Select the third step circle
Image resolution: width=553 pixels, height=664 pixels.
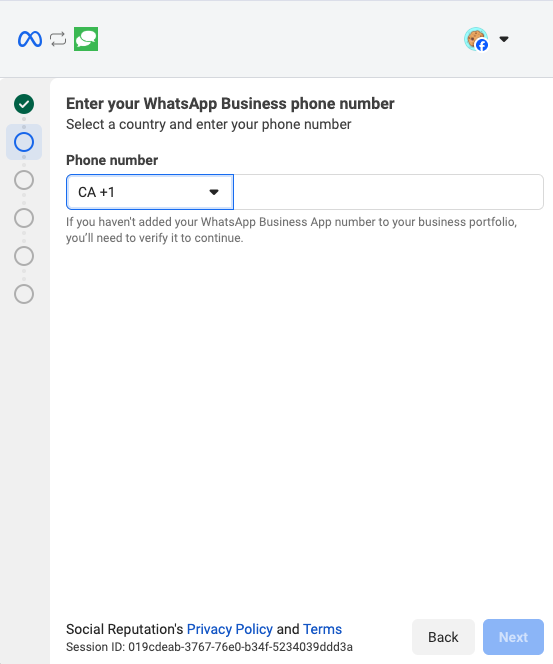[x=24, y=180]
